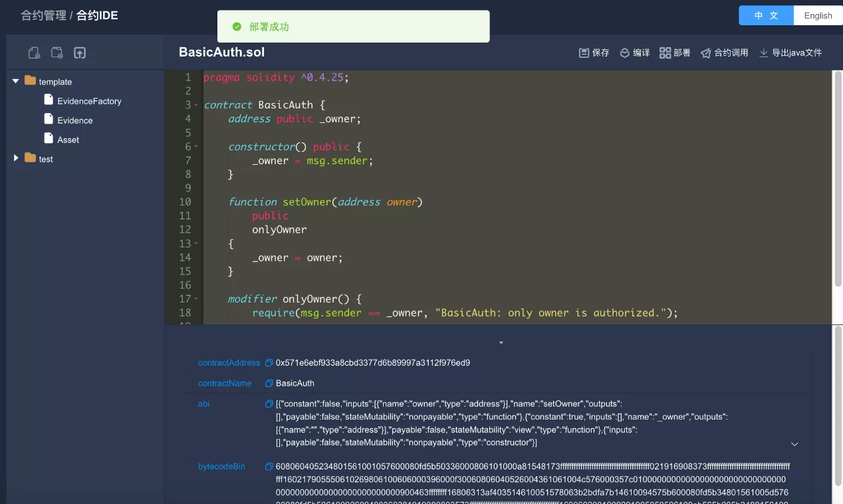Click the 保存 save icon
The width and height of the screenshot is (843, 504).
click(x=584, y=53)
